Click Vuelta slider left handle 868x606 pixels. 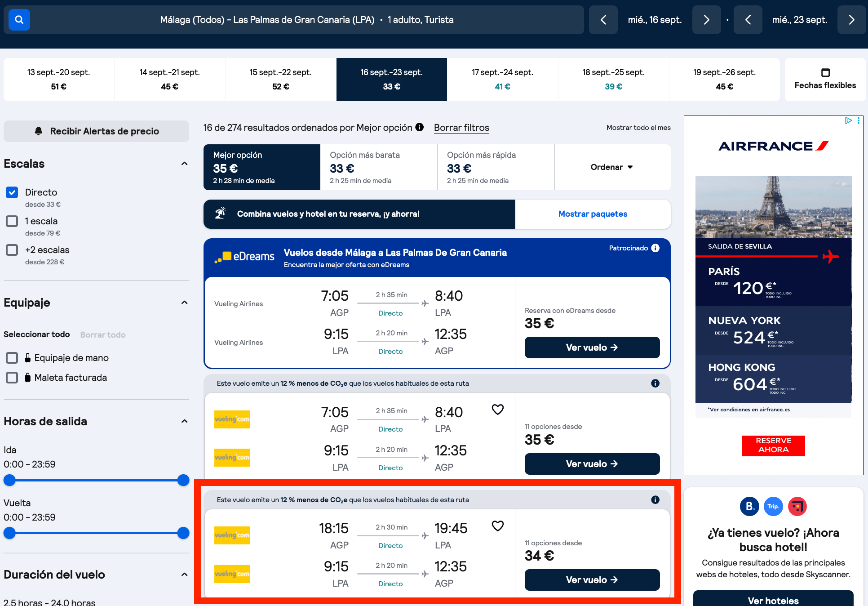pos(9,533)
